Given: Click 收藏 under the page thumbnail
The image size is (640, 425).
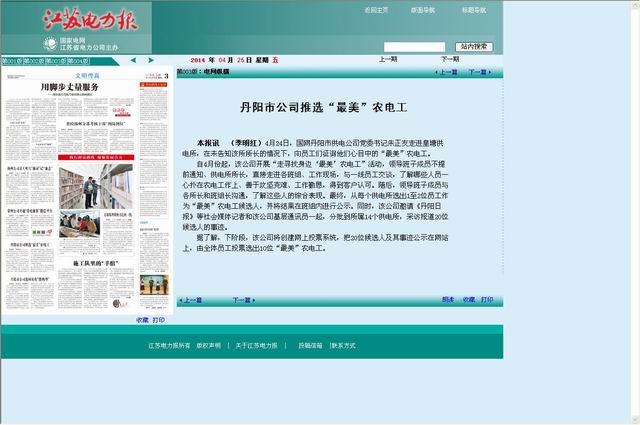Looking at the screenshot, I should click(142, 320).
